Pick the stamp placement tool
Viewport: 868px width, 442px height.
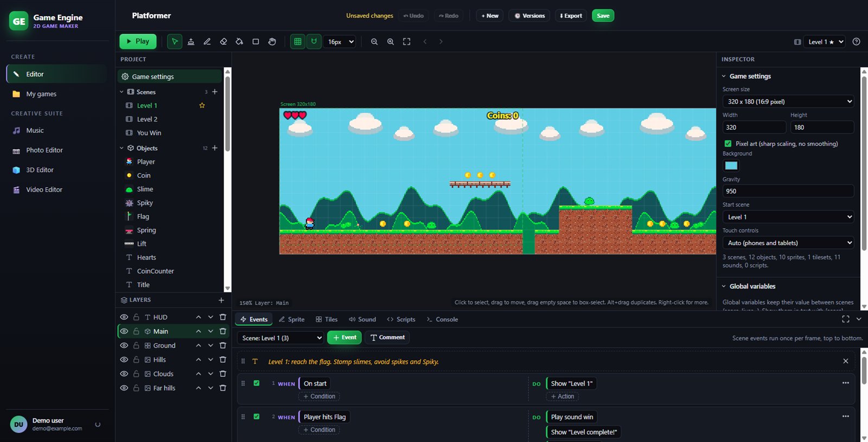coord(191,42)
